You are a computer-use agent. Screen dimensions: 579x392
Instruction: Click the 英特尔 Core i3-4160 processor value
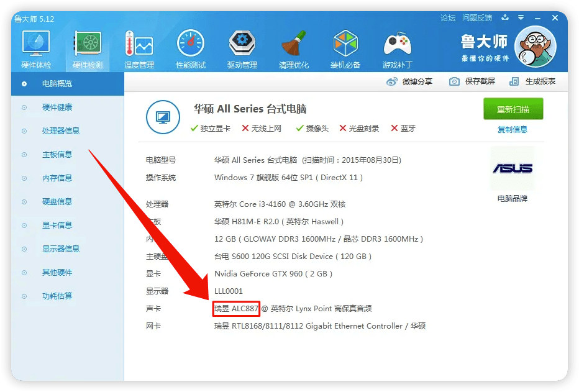click(x=280, y=204)
